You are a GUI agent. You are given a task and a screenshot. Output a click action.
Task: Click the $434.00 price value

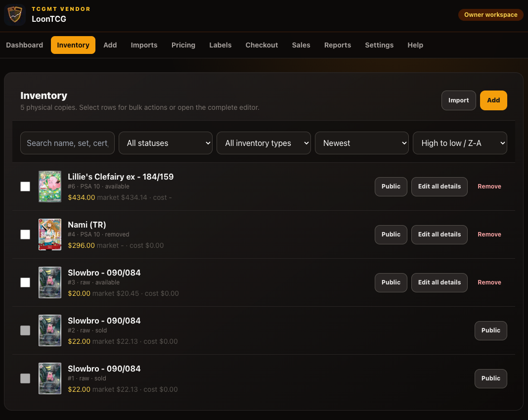coord(82,197)
